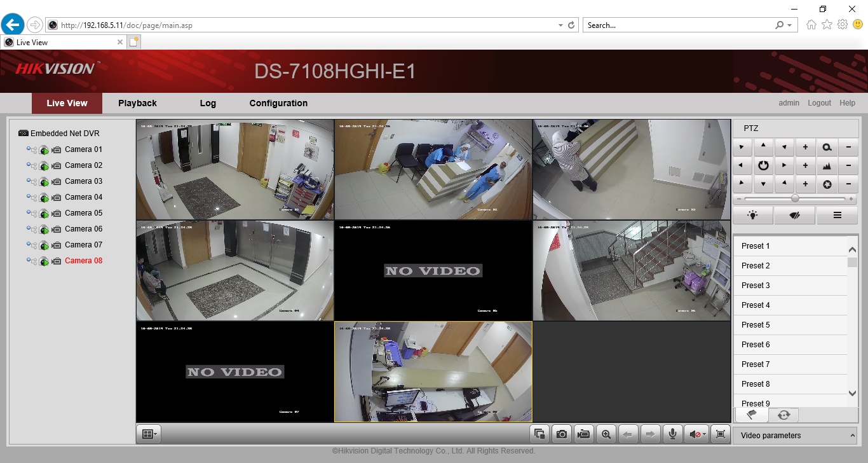Open the Log tab
868x463 pixels.
208,103
